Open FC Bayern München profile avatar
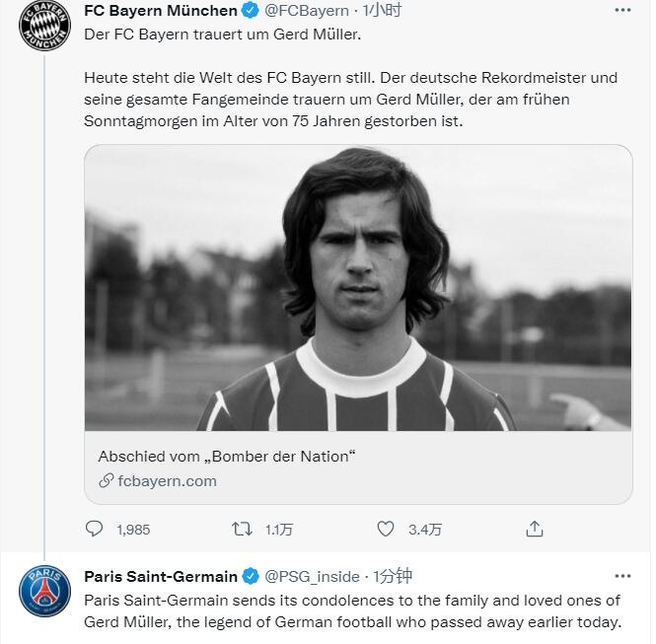This screenshot has width=656, height=644. [x=45, y=27]
